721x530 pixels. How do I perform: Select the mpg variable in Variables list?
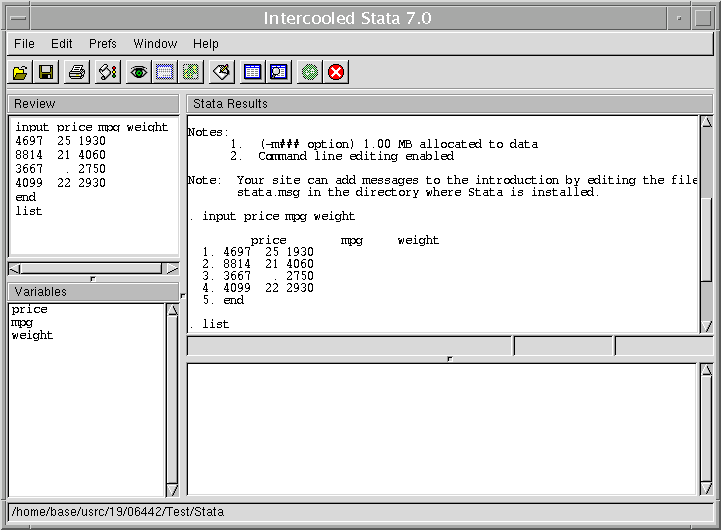pos(22,323)
